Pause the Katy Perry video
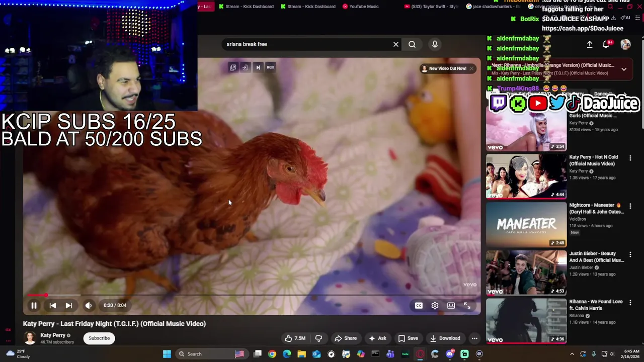This screenshot has width=644, height=362. click(x=34, y=305)
